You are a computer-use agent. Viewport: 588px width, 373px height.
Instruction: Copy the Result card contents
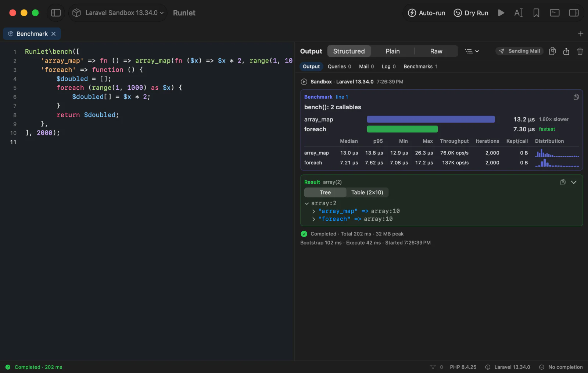click(x=563, y=182)
